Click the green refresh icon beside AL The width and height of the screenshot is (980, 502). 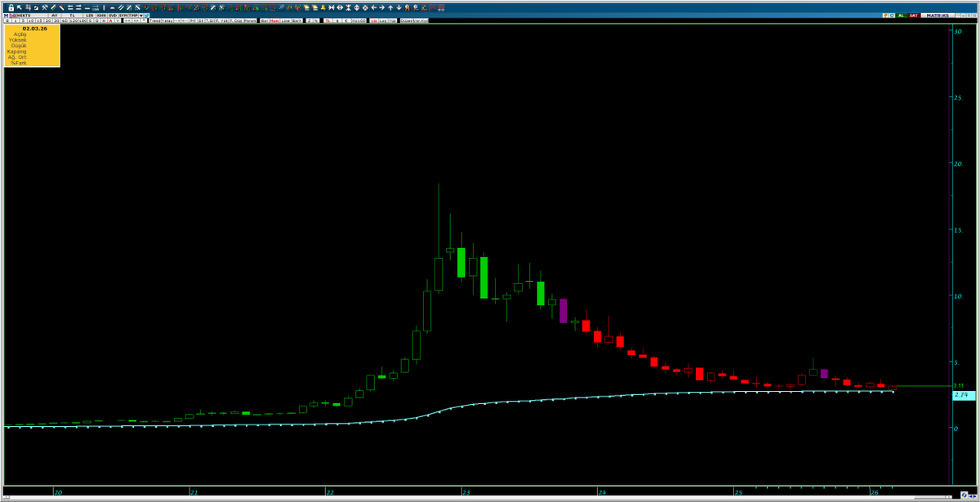pos(892,16)
